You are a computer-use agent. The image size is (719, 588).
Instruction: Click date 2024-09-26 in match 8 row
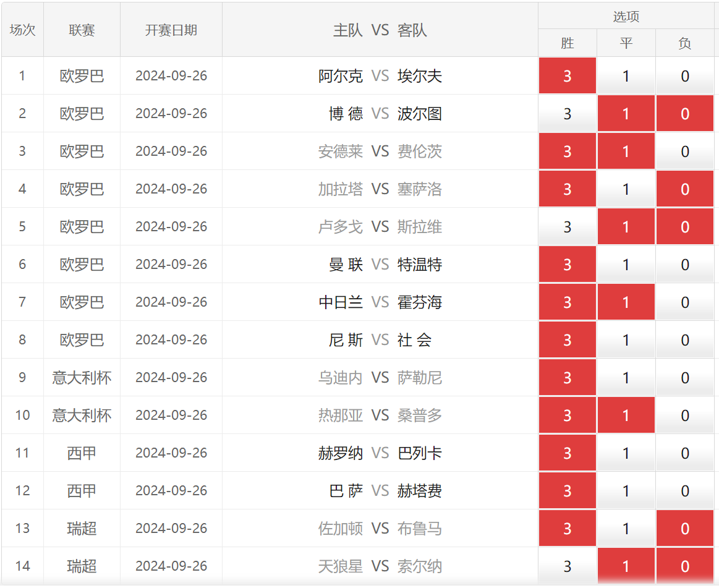click(171, 340)
